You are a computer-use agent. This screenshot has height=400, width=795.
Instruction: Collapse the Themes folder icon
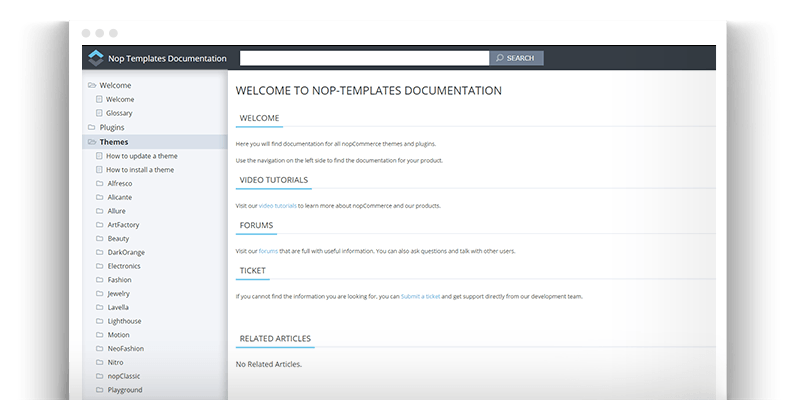[x=92, y=142]
